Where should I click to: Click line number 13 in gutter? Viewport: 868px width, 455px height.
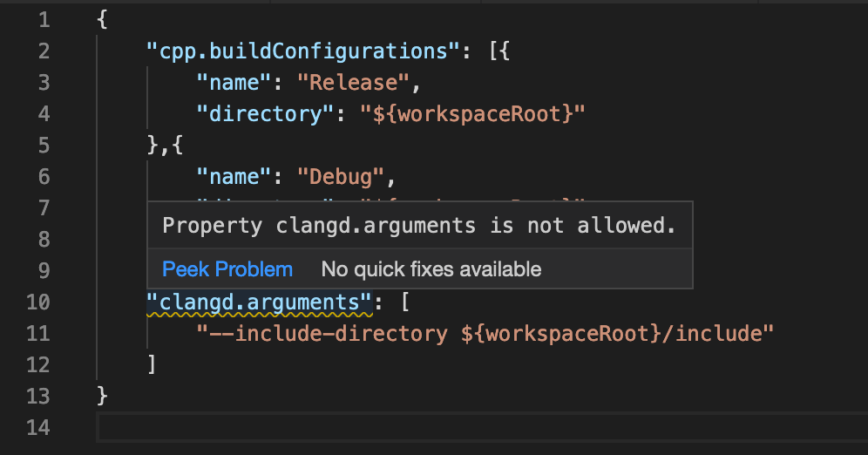pos(38,397)
